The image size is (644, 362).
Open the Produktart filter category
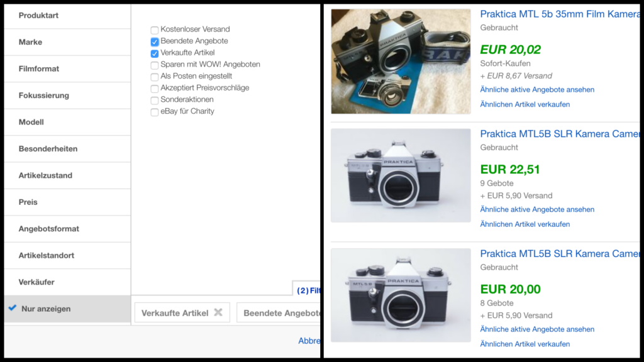pos(67,16)
